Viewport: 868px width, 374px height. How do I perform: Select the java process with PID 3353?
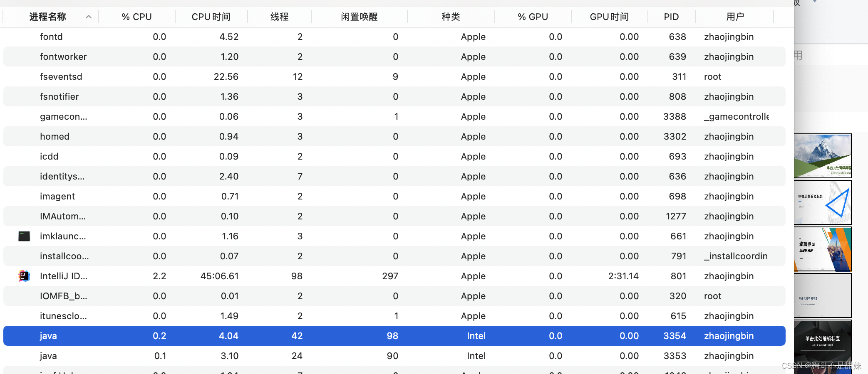coord(394,356)
